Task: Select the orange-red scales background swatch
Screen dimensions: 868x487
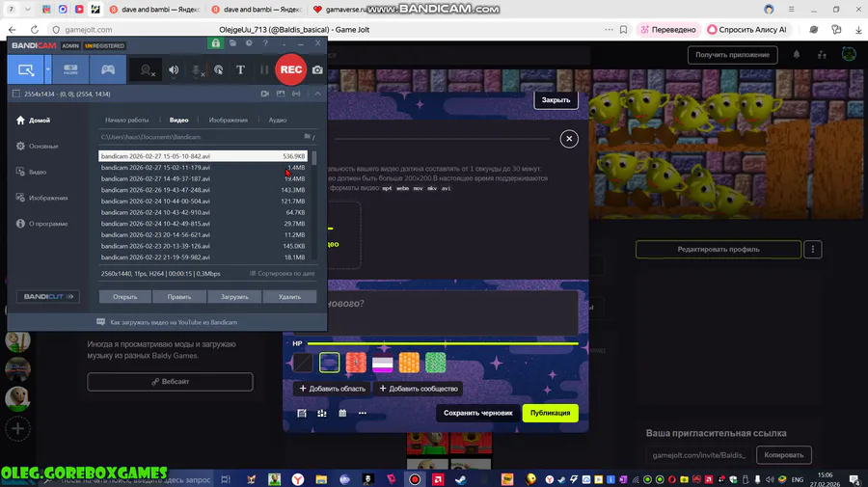Action: 356,363
